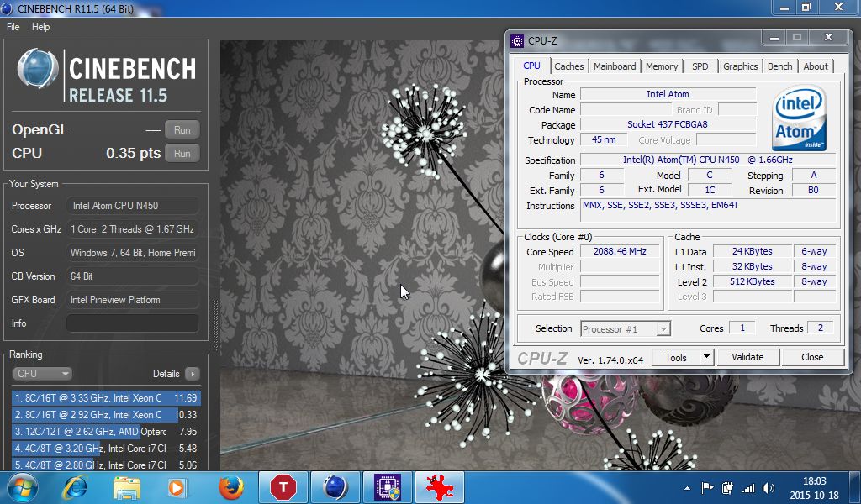Open the volume speaker tray icon

769,487
